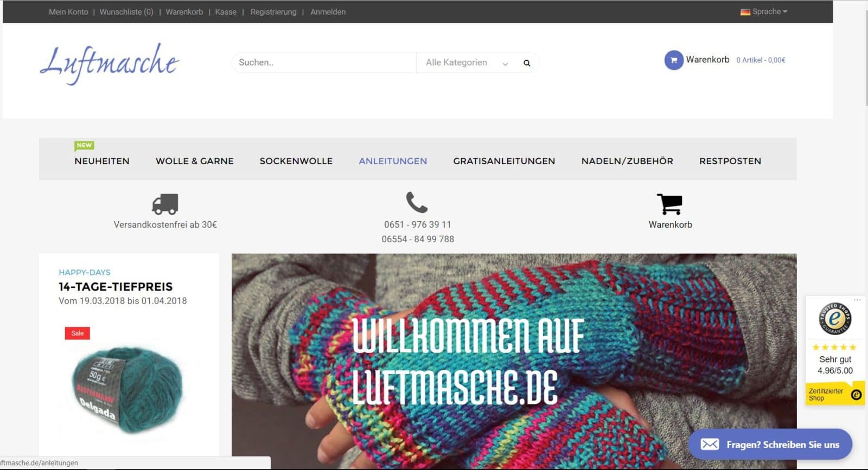The height and width of the screenshot is (470, 868).
Task: Click the Luftmasche logo
Action: 109,63
